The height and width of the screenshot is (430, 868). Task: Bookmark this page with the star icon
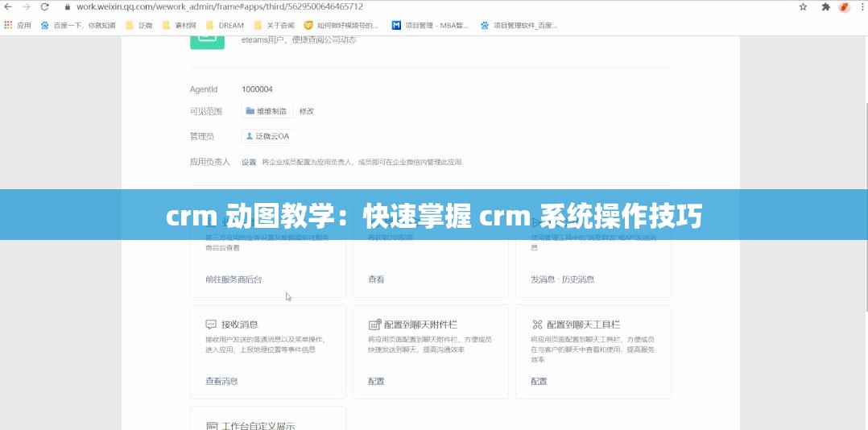click(803, 7)
